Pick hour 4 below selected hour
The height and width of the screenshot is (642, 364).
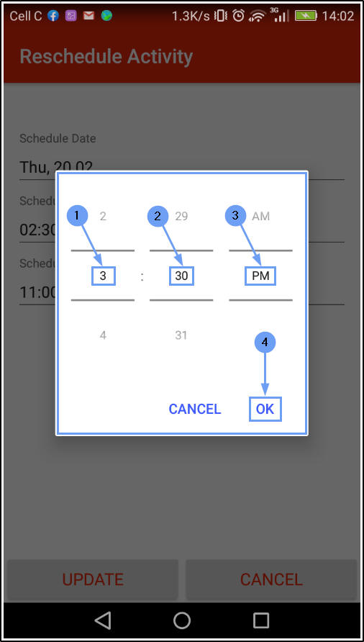point(103,335)
